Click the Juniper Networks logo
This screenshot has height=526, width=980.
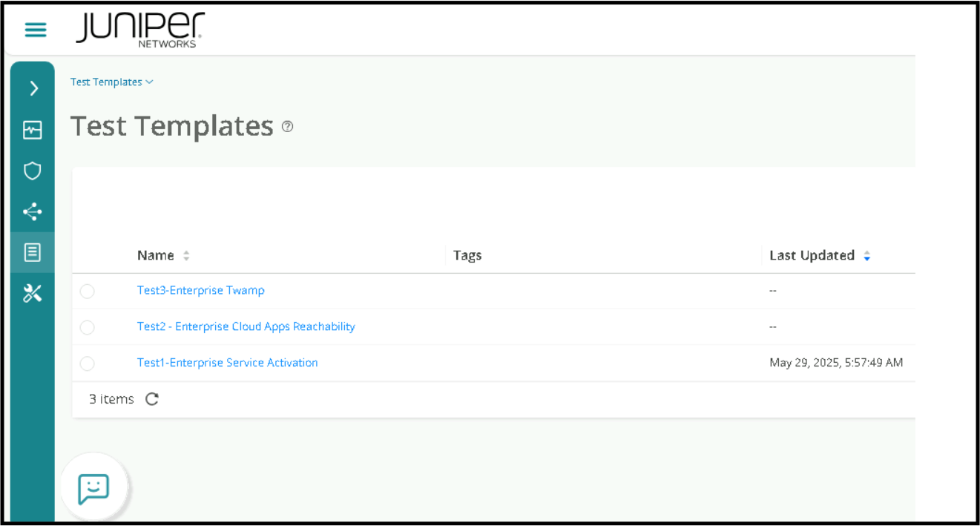(139, 30)
